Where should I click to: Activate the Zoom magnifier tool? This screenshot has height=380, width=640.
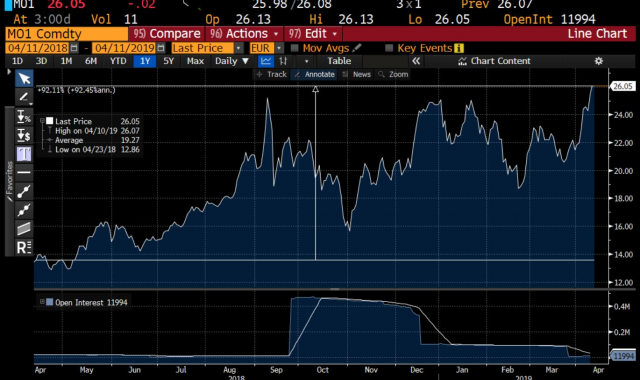393,74
